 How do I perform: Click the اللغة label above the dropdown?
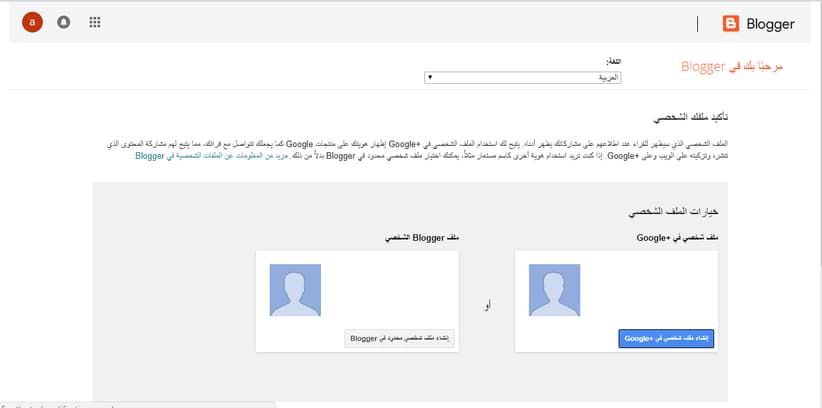pyautogui.click(x=613, y=62)
